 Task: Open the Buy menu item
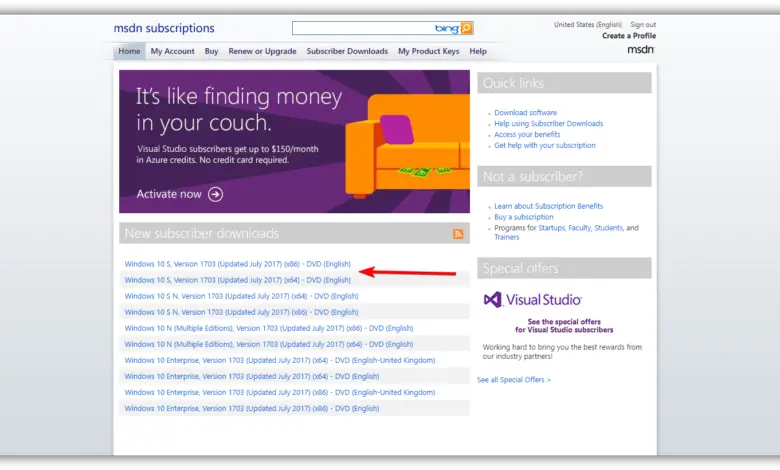point(211,51)
